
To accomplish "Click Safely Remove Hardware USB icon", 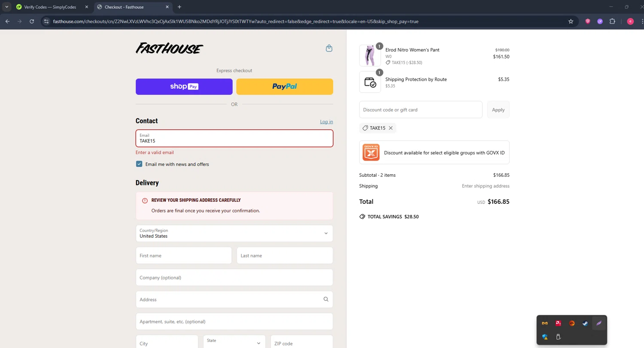I will point(559,337).
